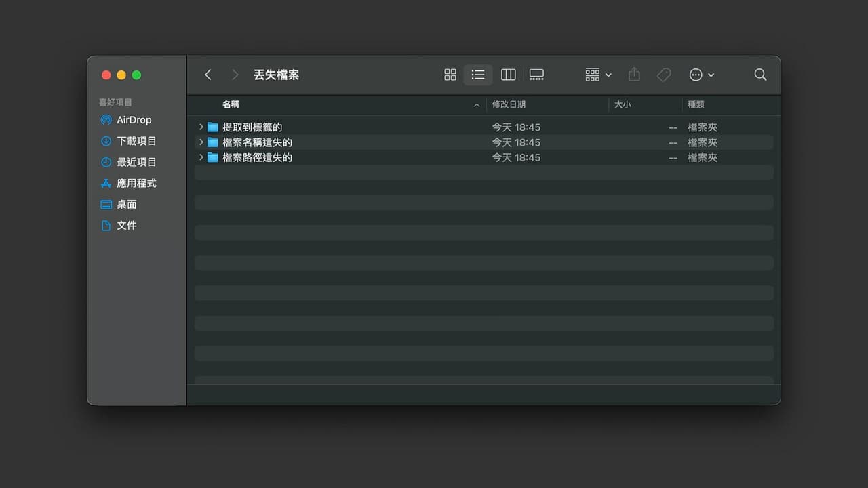Screen dimensions: 868x488
Task: Click the 桌面 desktop icon
Action: tap(106, 204)
